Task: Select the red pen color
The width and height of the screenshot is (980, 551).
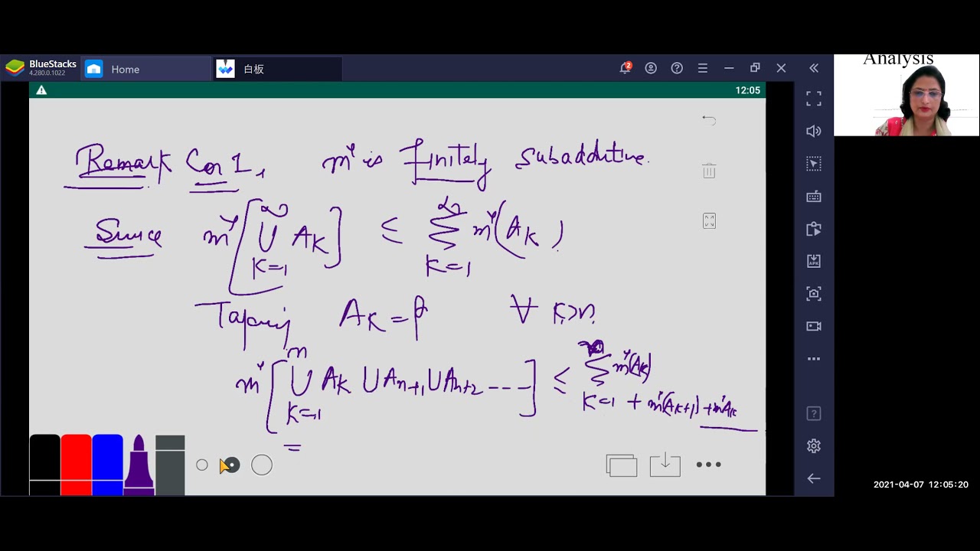Action: pyautogui.click(x=76, y=465)
